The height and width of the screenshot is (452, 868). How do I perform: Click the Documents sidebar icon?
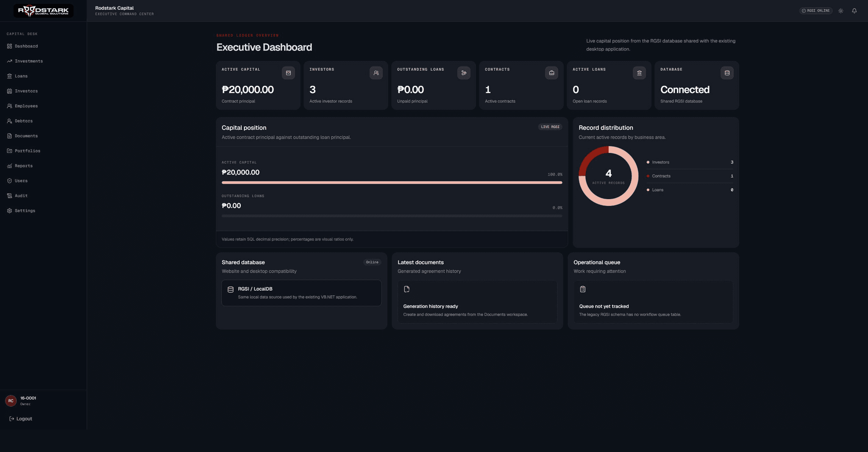[x=9, y=136]
